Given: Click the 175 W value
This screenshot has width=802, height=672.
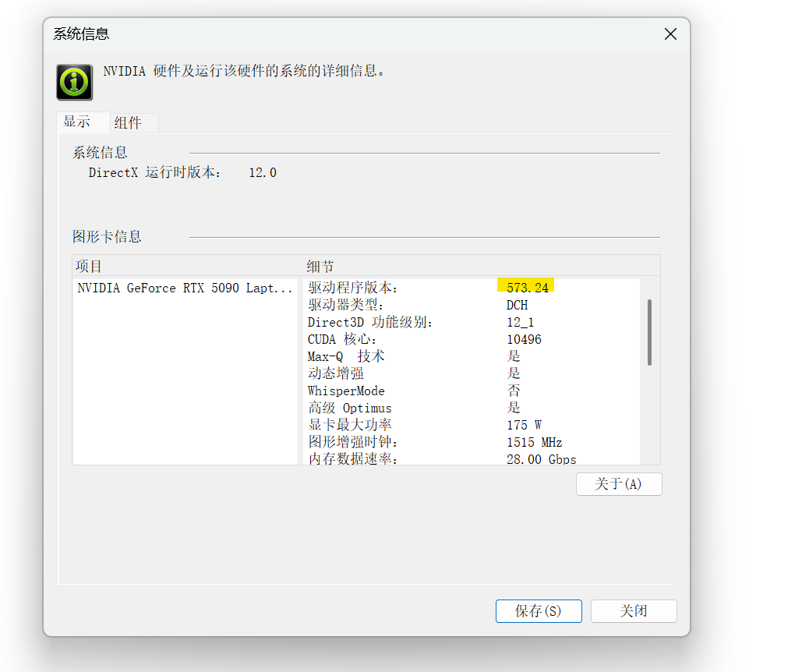Looking at the screenshot, I should click(x=525, y=426).
